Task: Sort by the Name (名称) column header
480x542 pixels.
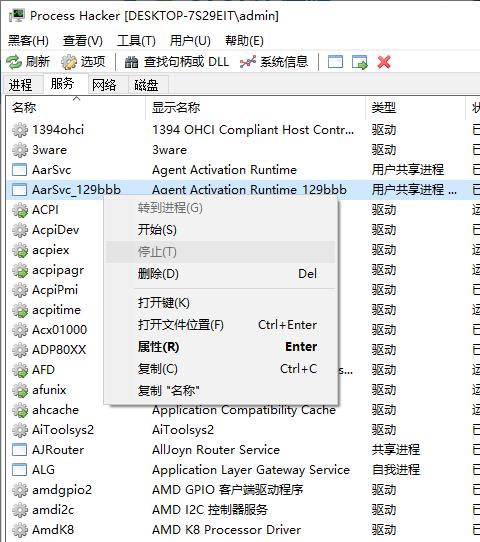Action: [75, 108]
